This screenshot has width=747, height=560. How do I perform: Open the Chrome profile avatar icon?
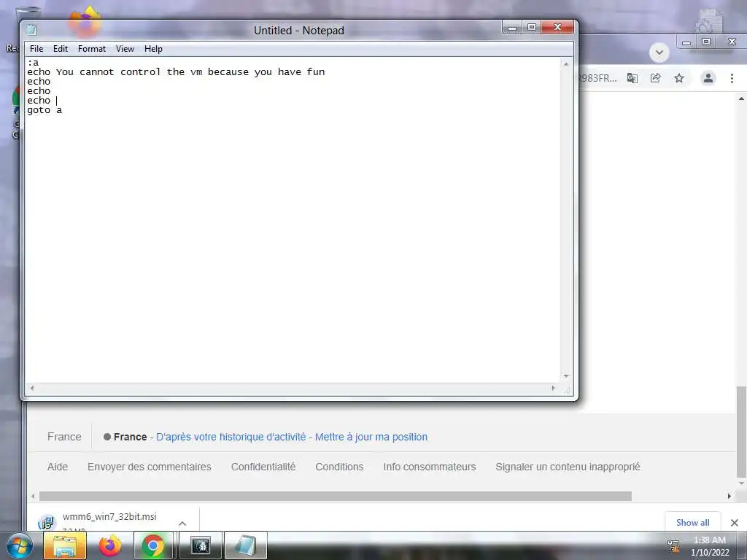[708, 78]
